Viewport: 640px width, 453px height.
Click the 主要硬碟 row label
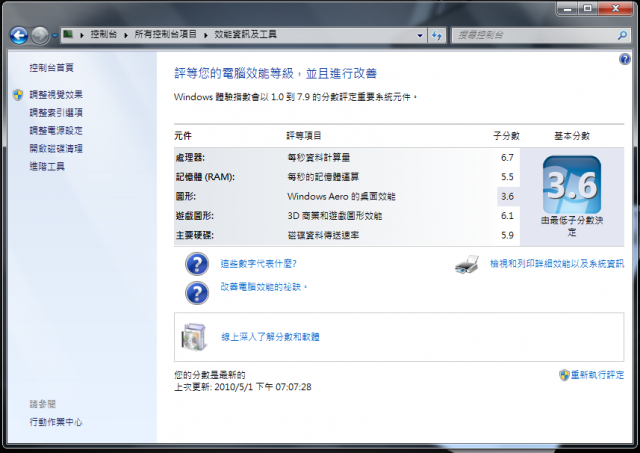(195, 235)
